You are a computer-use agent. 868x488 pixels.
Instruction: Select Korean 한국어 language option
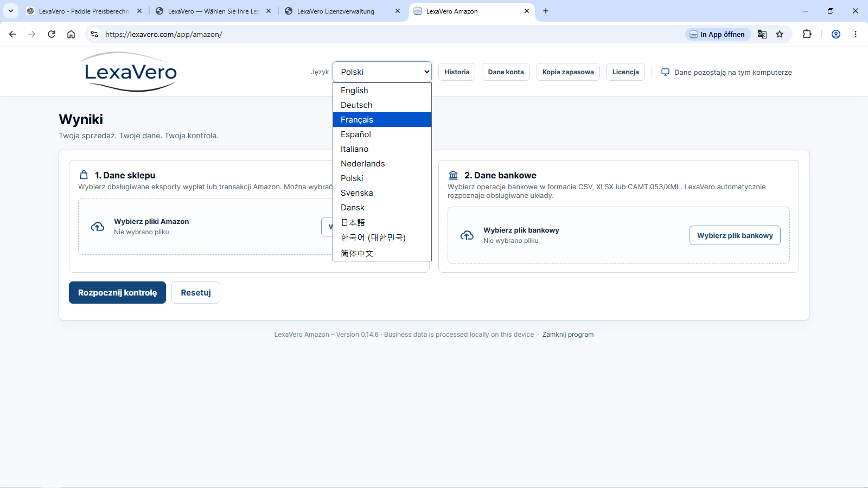pyautogui.click(x=382, y=237)
